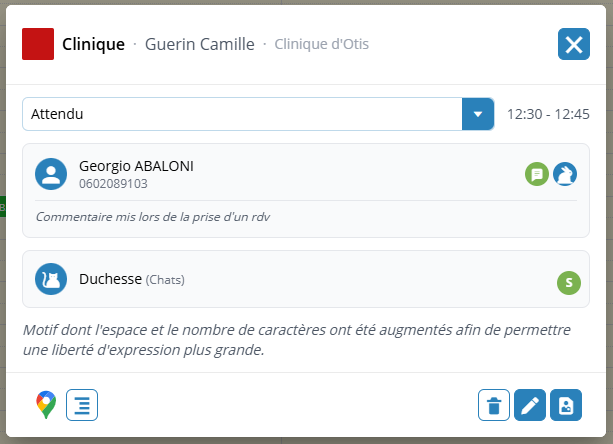Click the cat icon next to Duchesse

(x=51, y=279)
